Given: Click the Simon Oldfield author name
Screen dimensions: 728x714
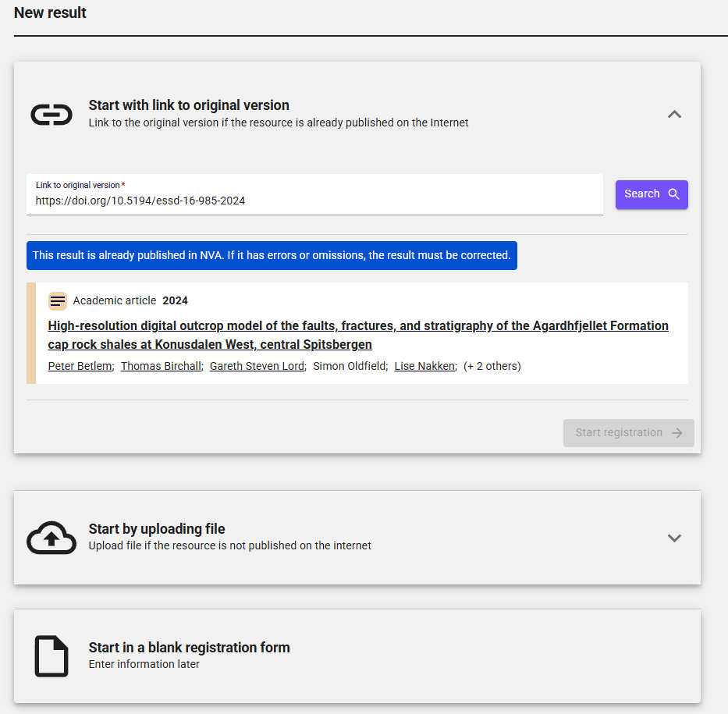Looking at the screenshot, I should (350, 366).
